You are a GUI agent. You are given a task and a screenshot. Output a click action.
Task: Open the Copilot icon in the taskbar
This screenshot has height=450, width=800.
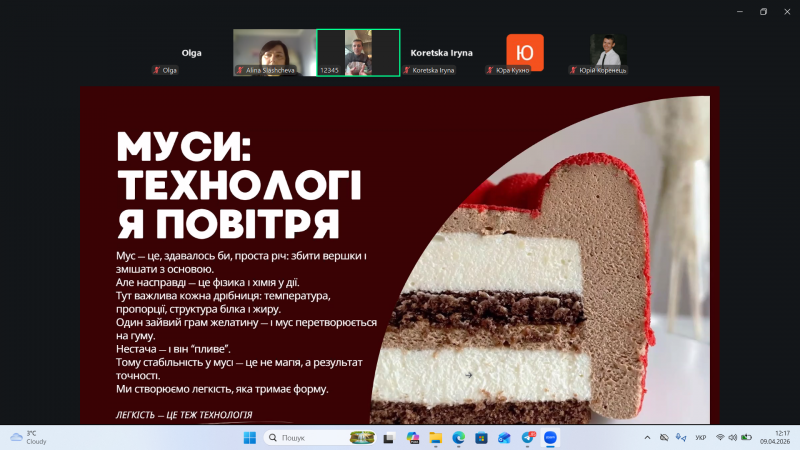413,438
